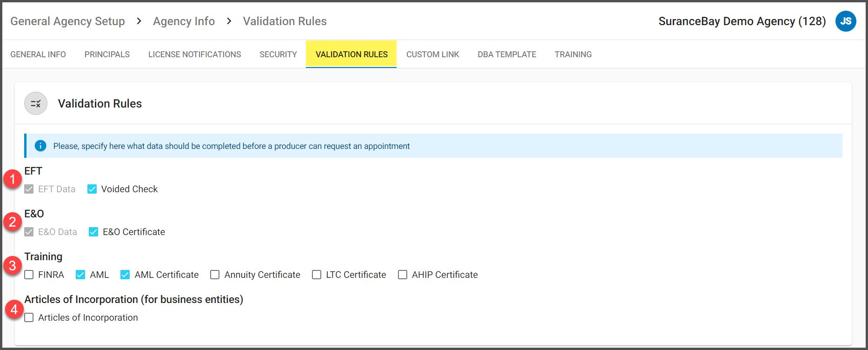The width and height of the screenshot is (868, 350).
Task: Enable the Annuity Certificate checkbox
Action: (x=215, y=275)
